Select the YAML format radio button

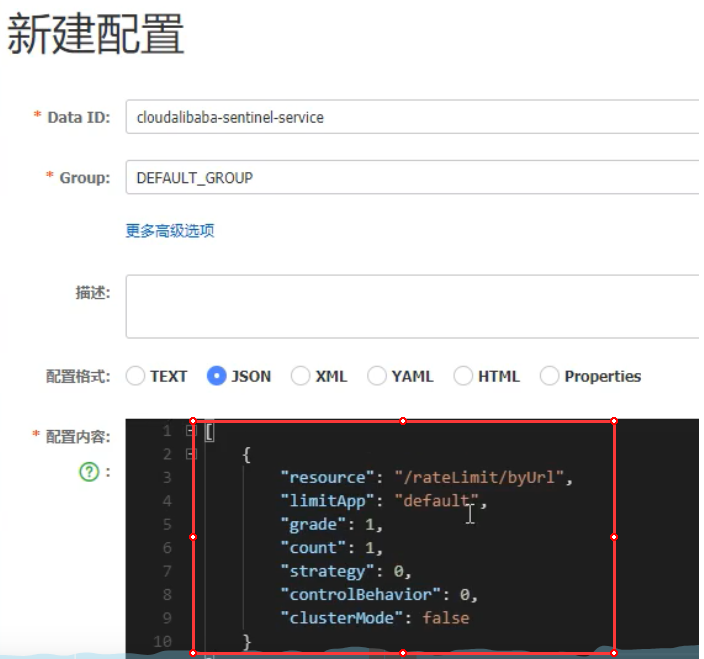click(377, 376)
